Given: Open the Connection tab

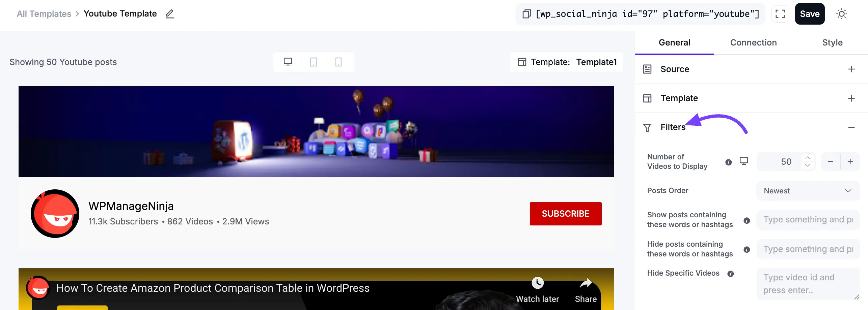Looking at the screenshot, I should coord(753,42).
